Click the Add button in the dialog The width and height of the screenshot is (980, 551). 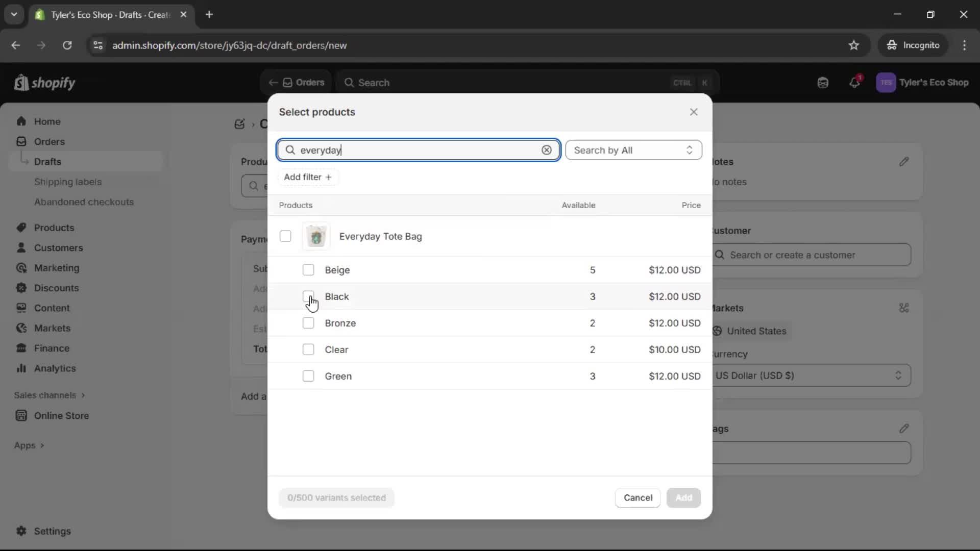pos(683,497)
